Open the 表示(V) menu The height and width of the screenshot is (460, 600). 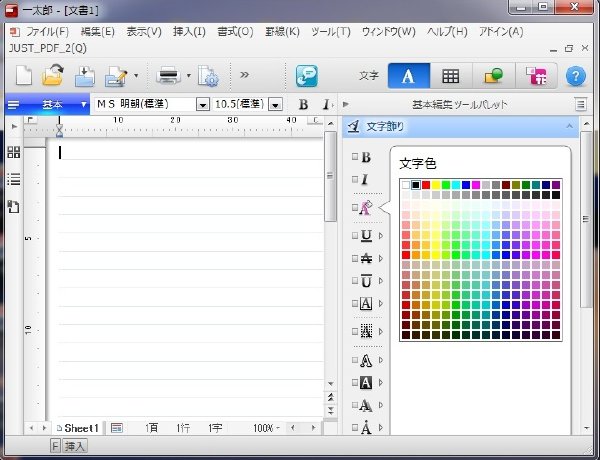(x=144, y=31)
